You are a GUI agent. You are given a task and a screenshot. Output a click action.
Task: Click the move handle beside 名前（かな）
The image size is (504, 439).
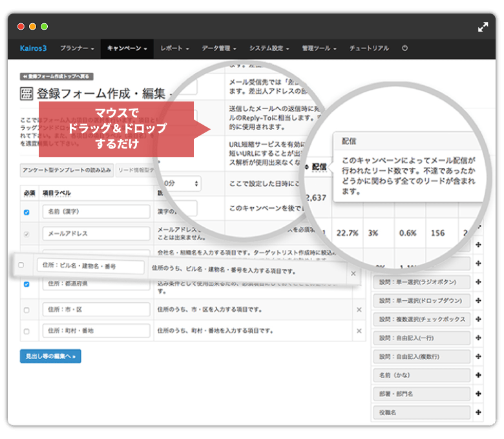(478, 374)
